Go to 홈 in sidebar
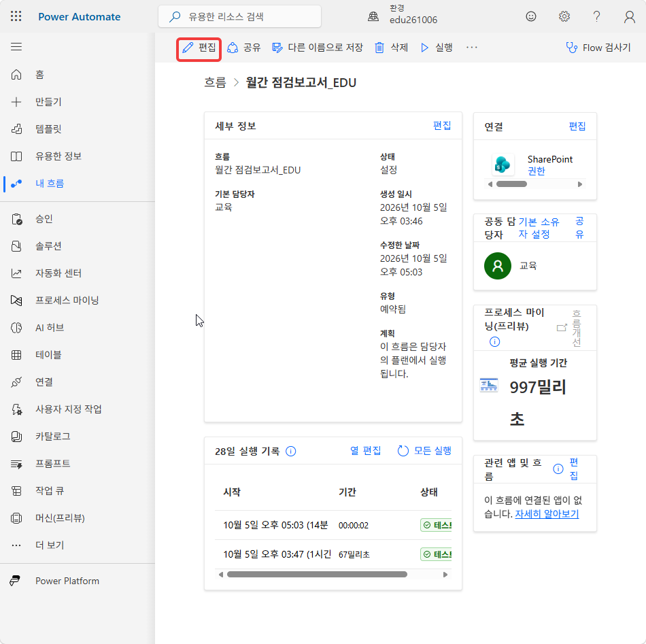Screen dimensions: 646x644 [x=39, y=75]
